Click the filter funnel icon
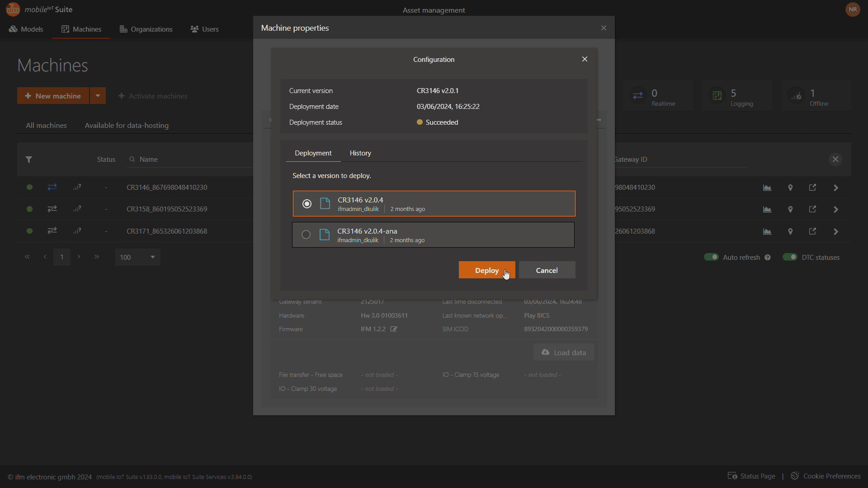 point(29,160)
